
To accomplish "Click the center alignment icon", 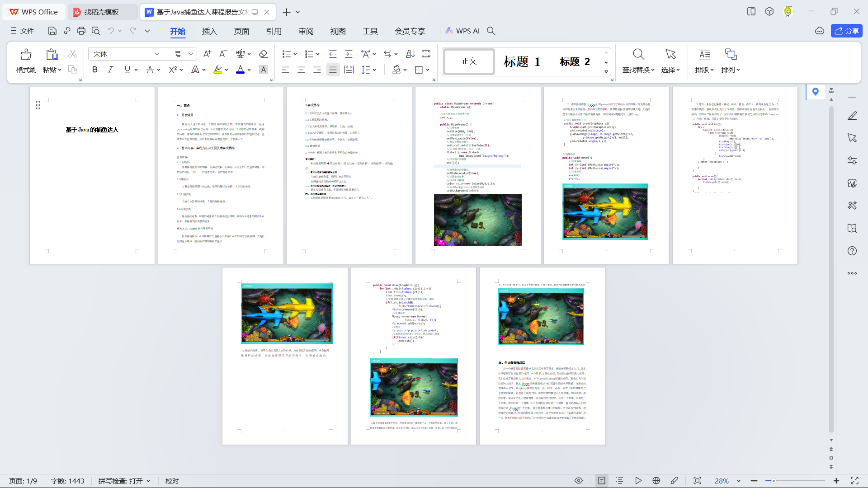I will point(301,70).
